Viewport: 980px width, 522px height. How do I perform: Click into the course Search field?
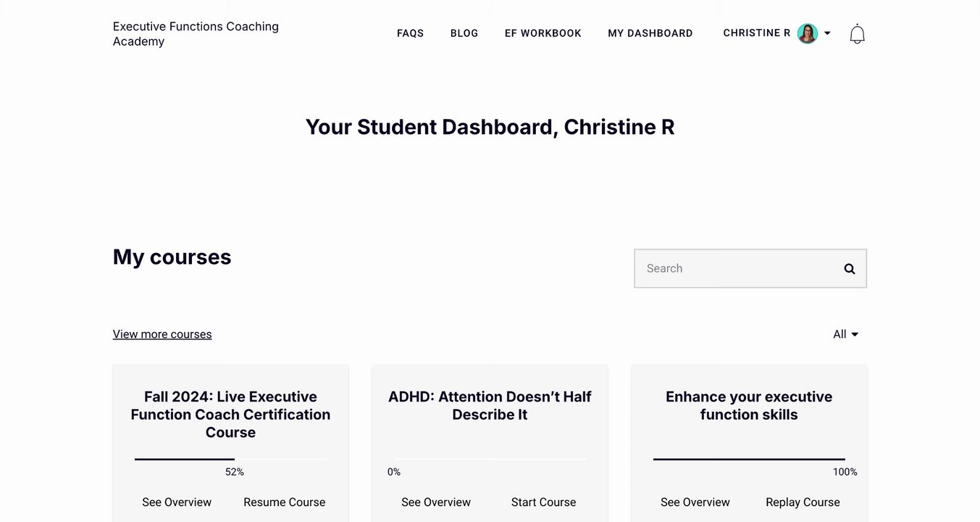(735, 269)
